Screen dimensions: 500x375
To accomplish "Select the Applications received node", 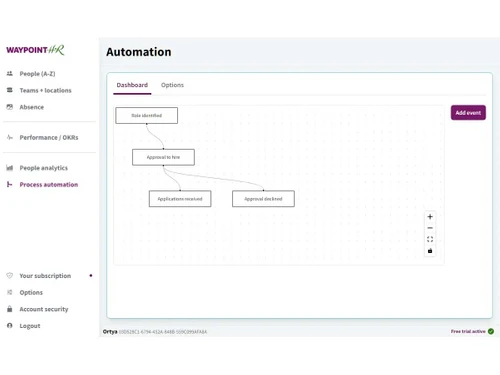I will pyautogui.click(x=180, y=199).
